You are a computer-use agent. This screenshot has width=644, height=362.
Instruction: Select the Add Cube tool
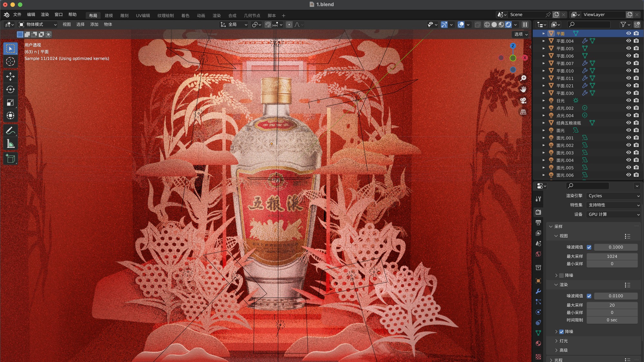click(x=10, y=158)
